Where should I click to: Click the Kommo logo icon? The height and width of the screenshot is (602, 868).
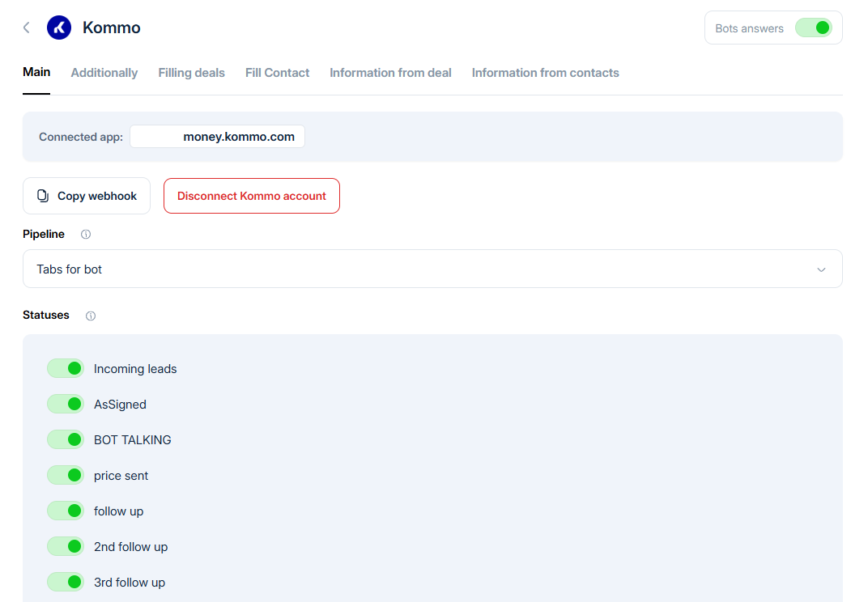pos(59,28)
